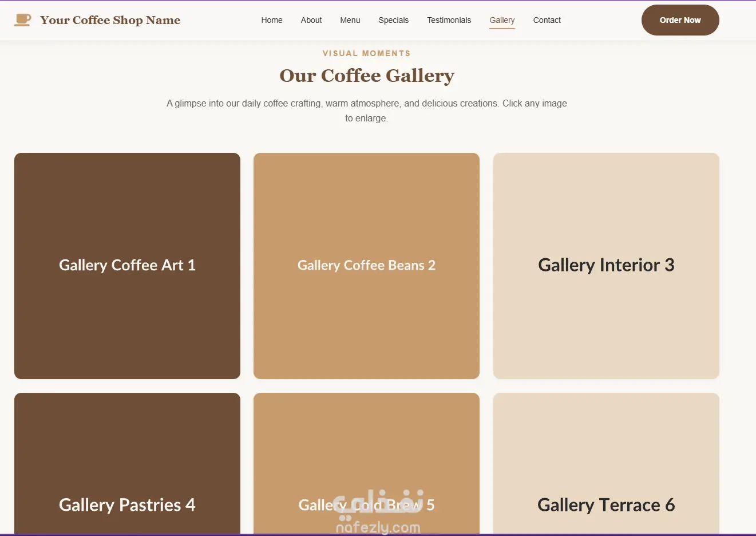Go to the About section
This screenshot has width=756, height=536.
point(311,20)
